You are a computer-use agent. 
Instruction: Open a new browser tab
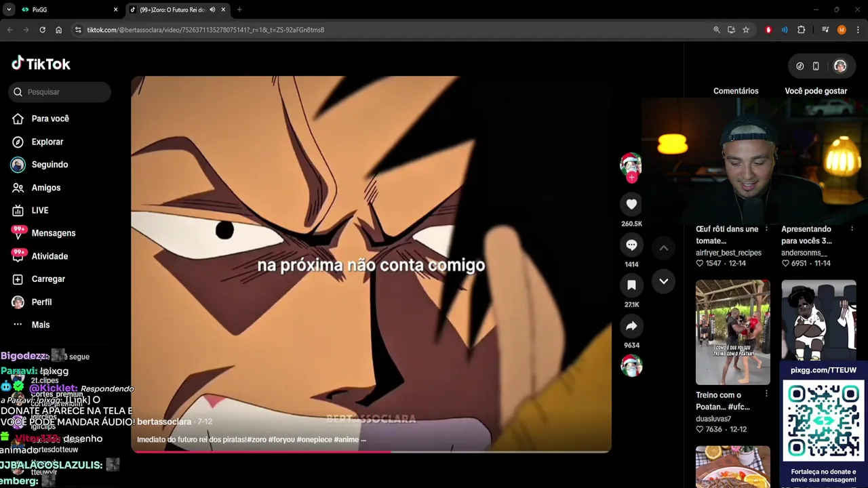click(x=239, y=9)
